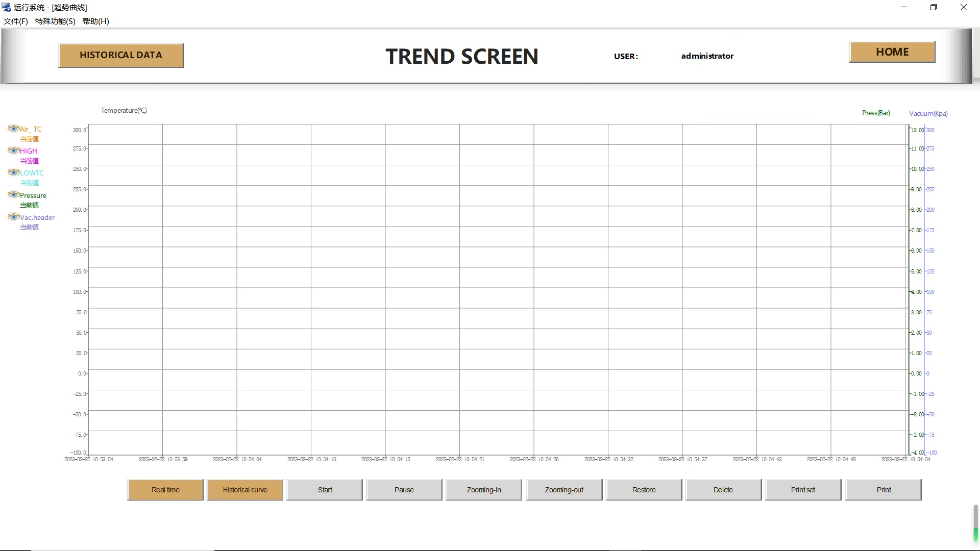Open the HISTORICAL DATA page
Screen dimensions: 980x551
[121, 55]
